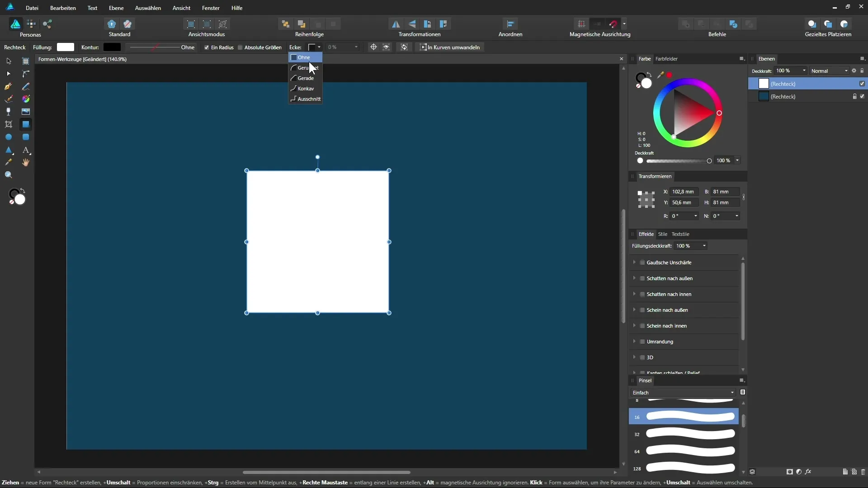
Task: Open the R rotation dropdown
Action: pyautogui.click(x=696, y=216)
